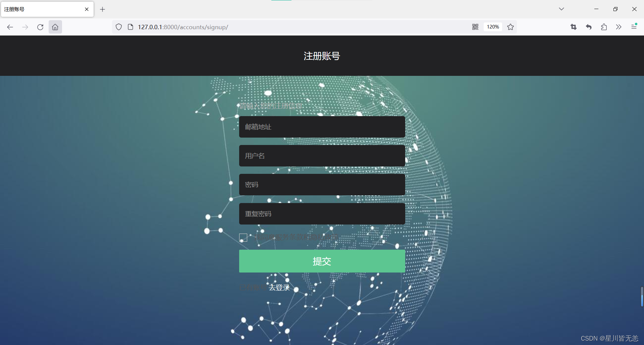The height and width of the screenshot is (345, 644).
Task: Follow the 去登录 link
Action: tap(279, 288)
